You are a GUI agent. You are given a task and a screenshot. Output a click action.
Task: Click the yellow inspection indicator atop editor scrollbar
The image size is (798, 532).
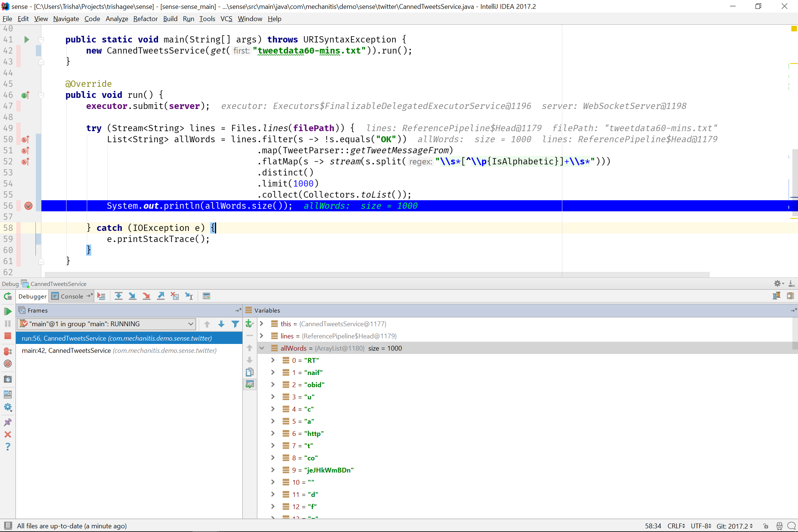point(794,28)
